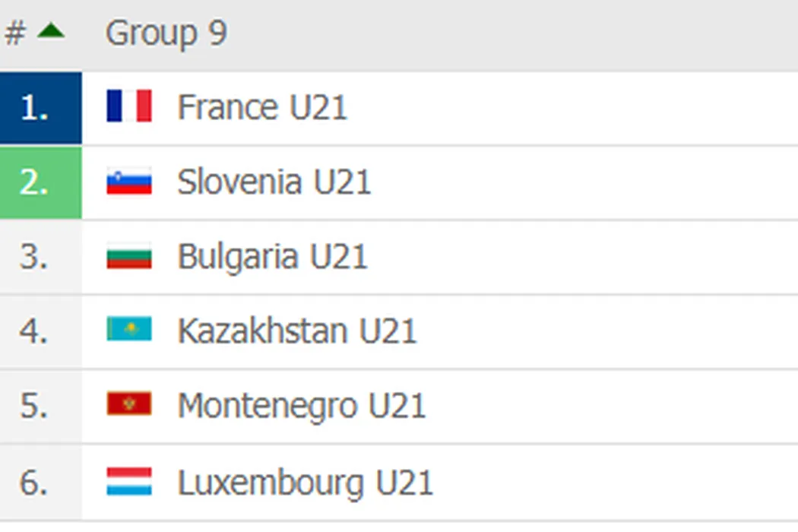Image resolution: width=798 pixels, height=532 pixels.
Task: Open Montenegro U21 team link
Action: [x=301, y=406]
